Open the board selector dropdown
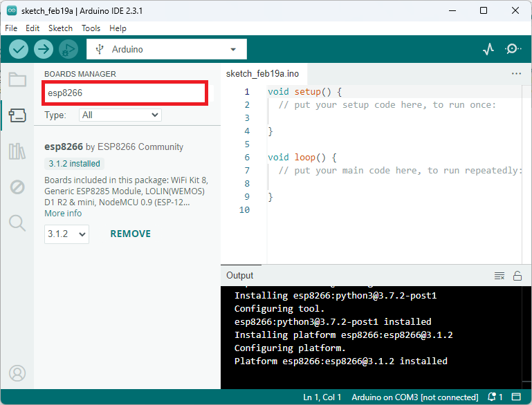Viewport: 532px width, 405px height. click(x=167, y=49)
